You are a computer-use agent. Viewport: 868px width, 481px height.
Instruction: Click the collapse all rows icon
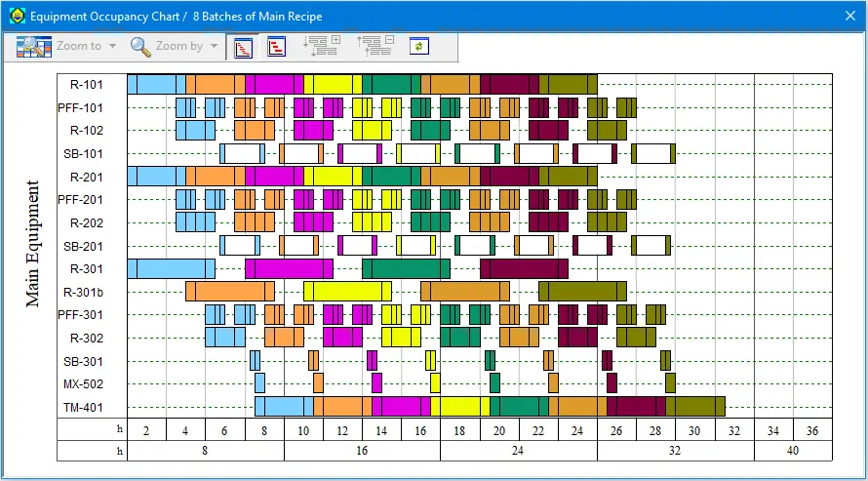pos(375,46)
